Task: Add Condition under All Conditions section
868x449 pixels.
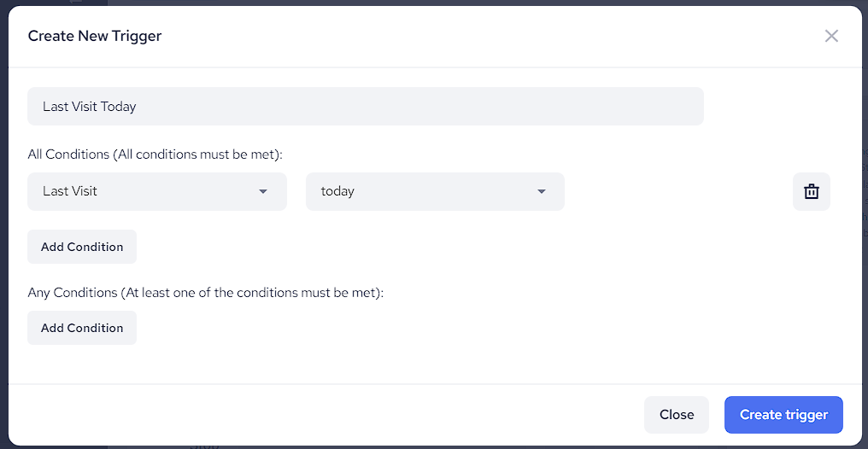Action: (82, 247)
